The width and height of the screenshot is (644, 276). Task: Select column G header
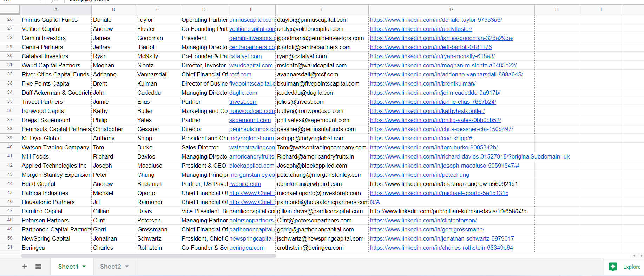point(451,9)
